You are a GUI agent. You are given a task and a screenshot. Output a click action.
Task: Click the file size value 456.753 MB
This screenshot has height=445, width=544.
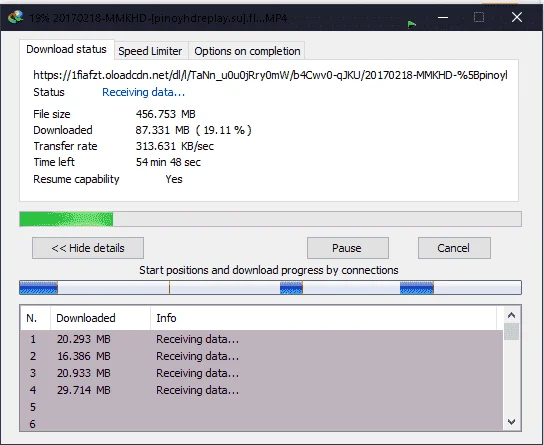[x=165, y=114]
